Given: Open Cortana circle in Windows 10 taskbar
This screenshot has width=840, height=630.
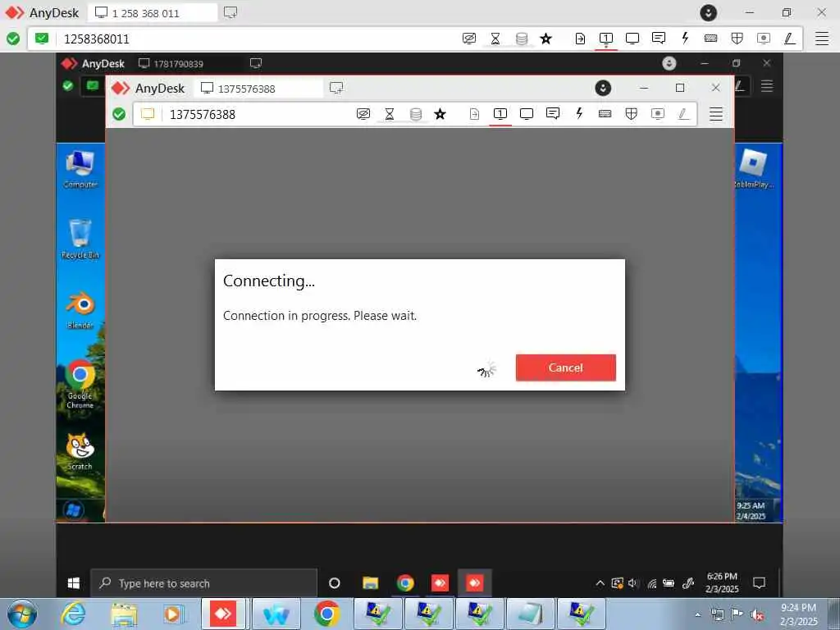Looking at the screenshot, I should pyautogui.click(x=335, y=583).
